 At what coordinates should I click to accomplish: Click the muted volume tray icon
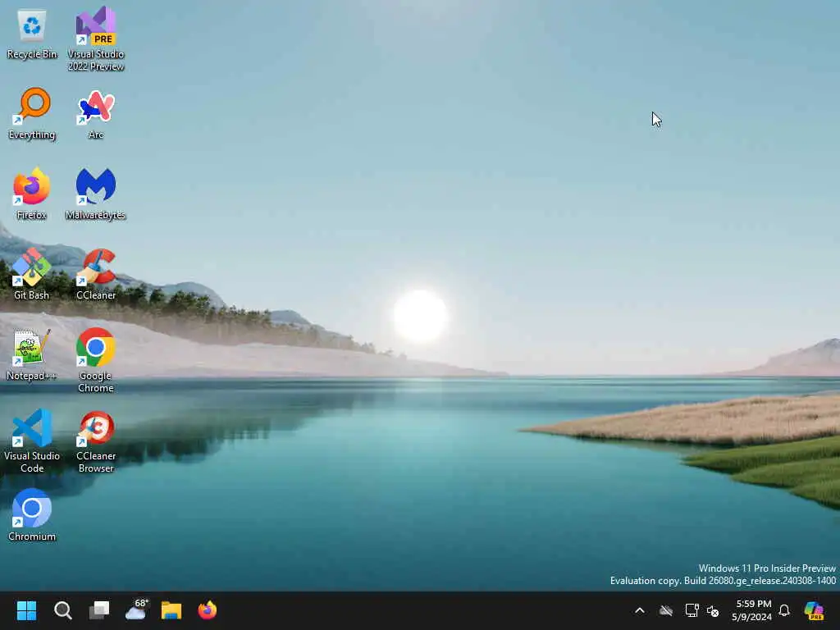point(713,610)
